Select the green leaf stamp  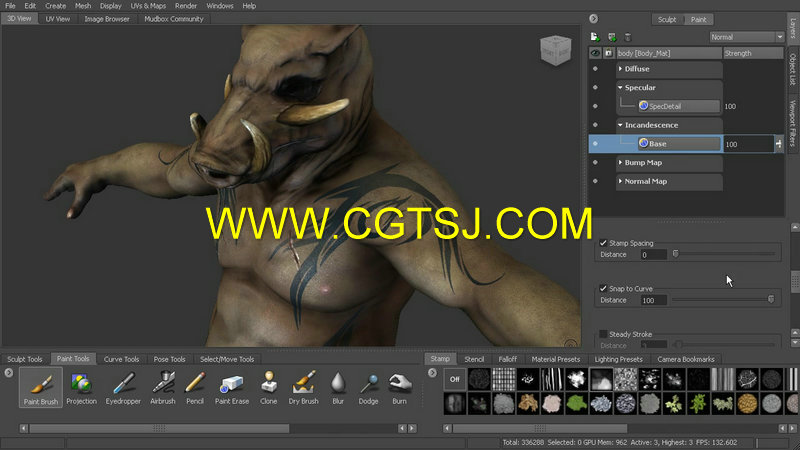(577, 404)
